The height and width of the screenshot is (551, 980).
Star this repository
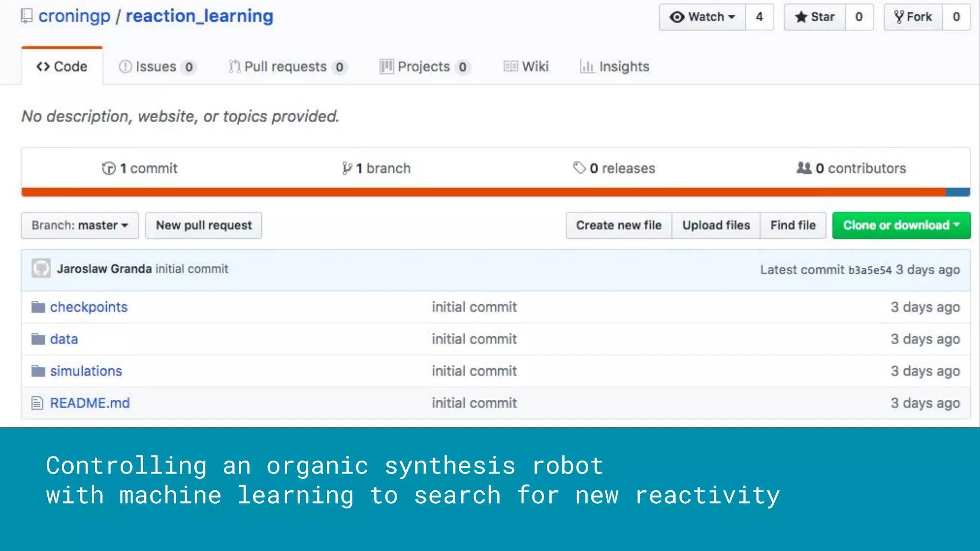[814, 17]
